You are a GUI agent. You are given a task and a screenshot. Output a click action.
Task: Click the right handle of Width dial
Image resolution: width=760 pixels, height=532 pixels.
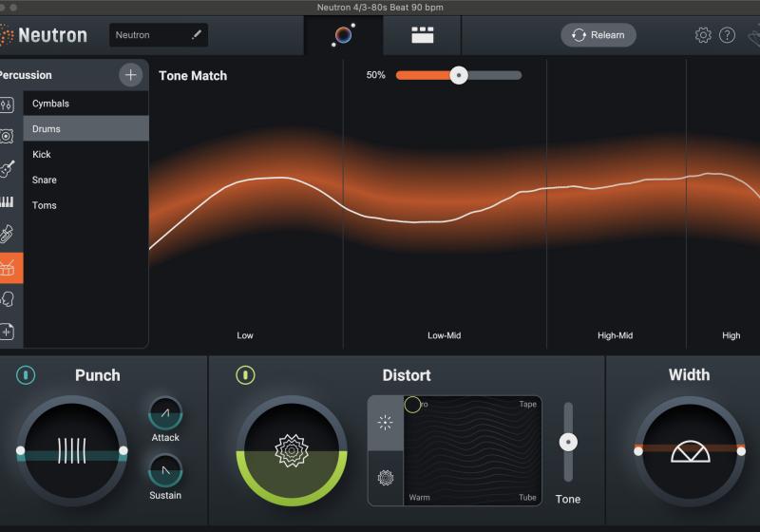[x=741, y=451]
